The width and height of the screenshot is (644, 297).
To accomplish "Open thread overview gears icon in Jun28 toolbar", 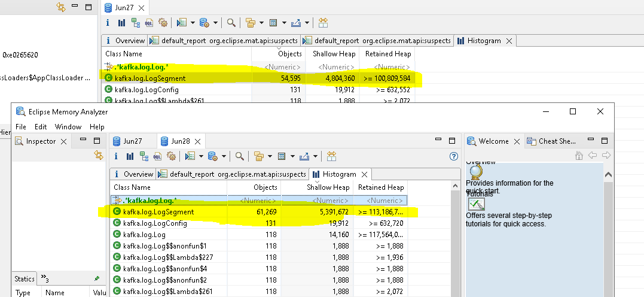I will 171,156.
